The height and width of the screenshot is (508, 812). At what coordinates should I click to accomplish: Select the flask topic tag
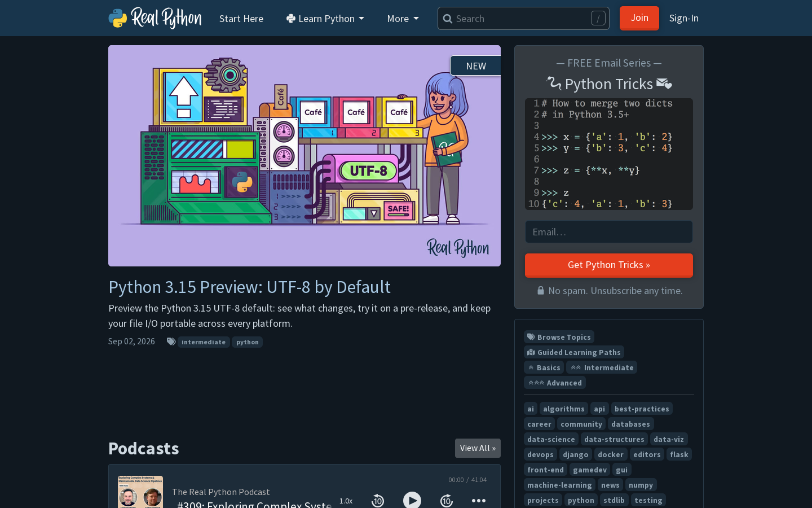coord(679,454)
